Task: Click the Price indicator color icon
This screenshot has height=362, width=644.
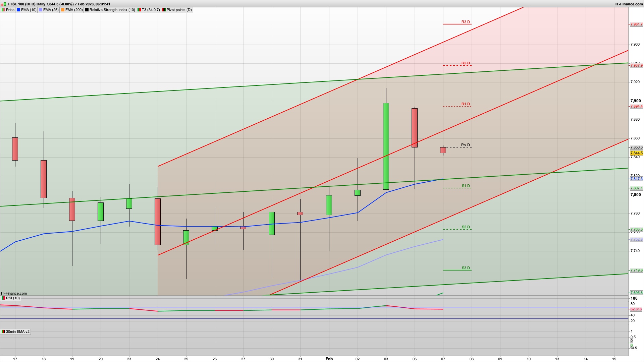Action: coord(3,10)
